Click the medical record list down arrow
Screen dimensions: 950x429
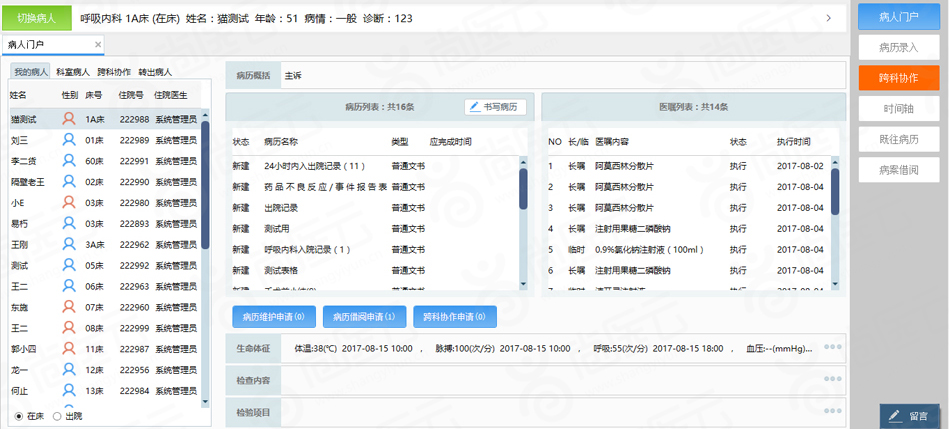coord(523,284)
